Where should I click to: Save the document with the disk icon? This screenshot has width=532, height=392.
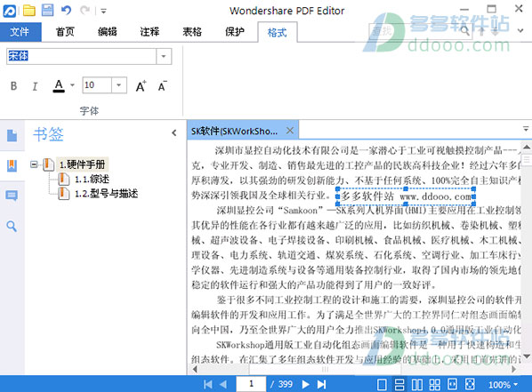click(47, 10)
